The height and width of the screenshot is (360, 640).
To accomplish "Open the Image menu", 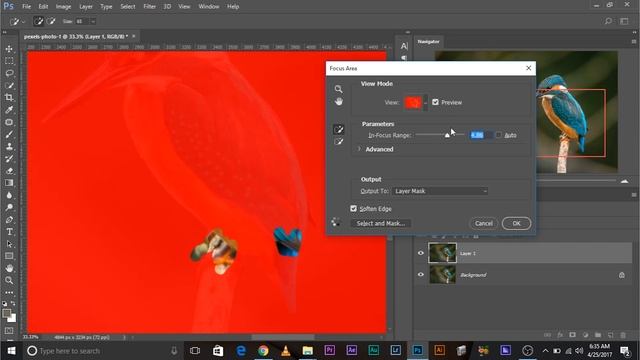I will pos(63,7).
